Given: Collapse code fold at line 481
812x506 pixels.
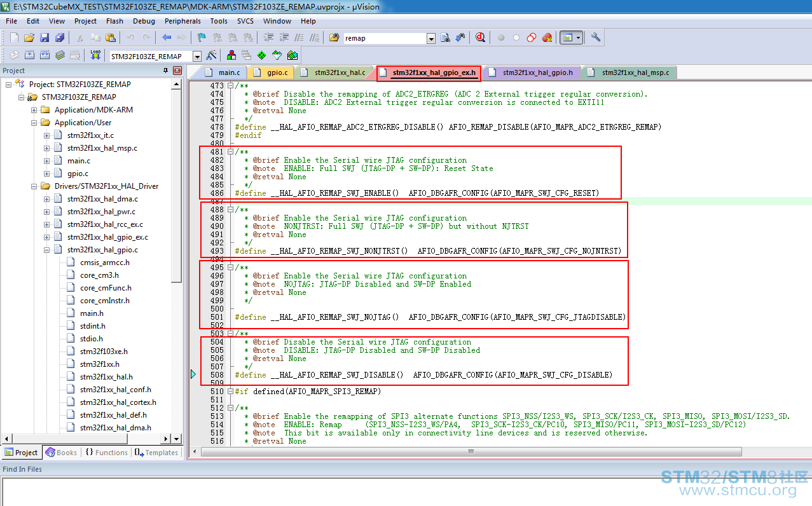Looking at the screenshot, I should point(230,152).
